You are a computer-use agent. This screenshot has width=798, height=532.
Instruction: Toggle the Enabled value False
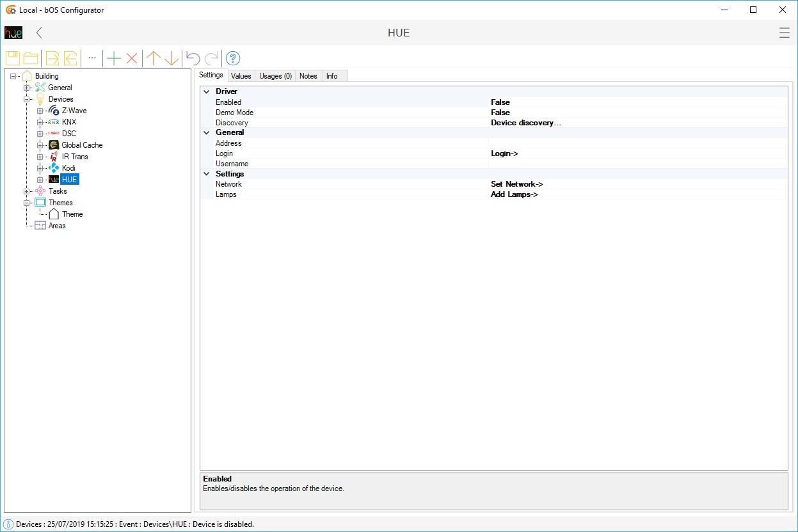click(500, 102)
